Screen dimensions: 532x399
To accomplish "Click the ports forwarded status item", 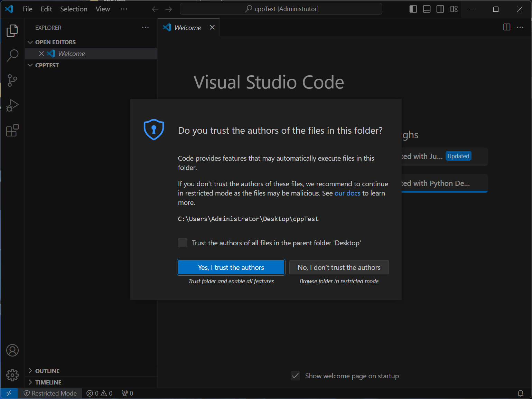I will coord(127,393).
